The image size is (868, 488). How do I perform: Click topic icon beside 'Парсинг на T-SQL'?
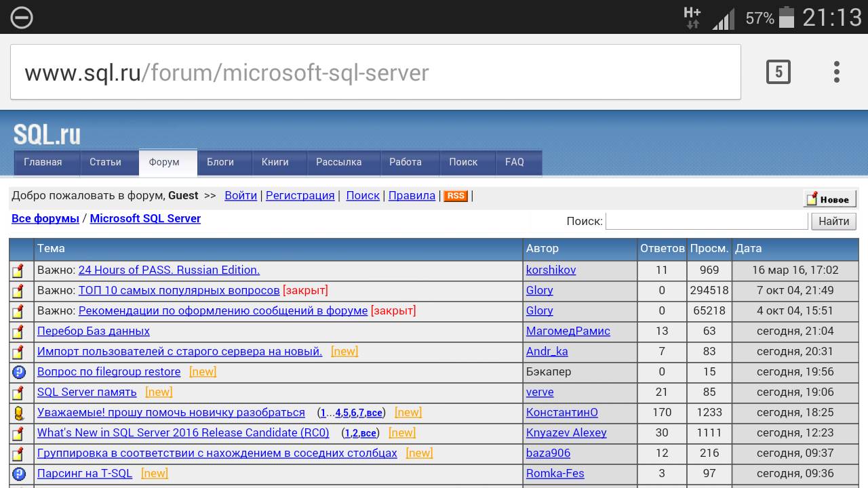click(x=19, y=474)
